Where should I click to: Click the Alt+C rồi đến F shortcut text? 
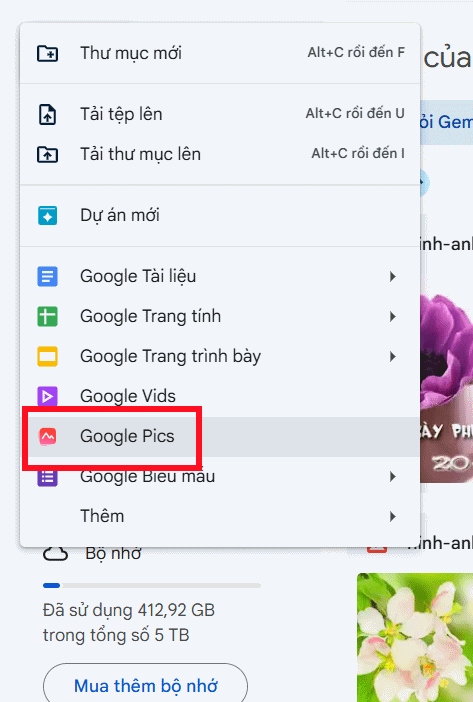point(356,53)
